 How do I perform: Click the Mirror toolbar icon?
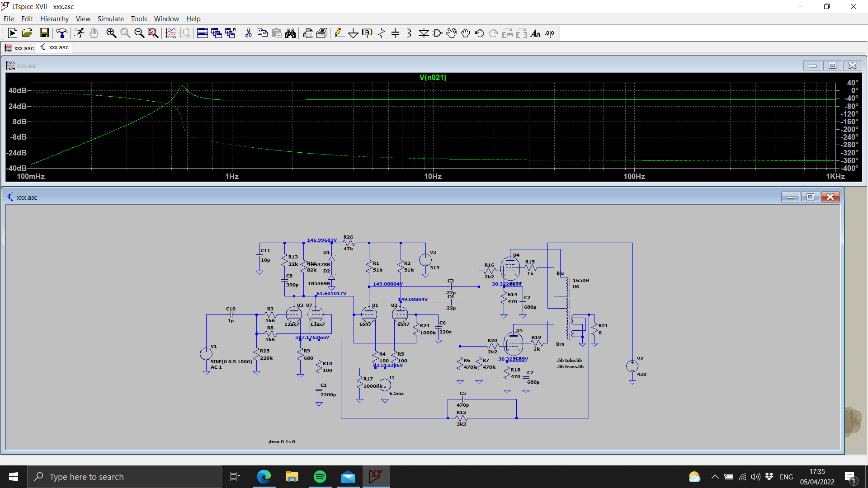(x=522, y=33)
